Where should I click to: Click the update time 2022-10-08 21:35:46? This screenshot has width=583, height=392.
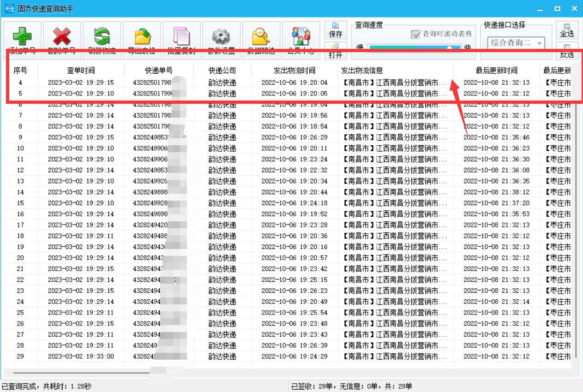click(497, 137)
